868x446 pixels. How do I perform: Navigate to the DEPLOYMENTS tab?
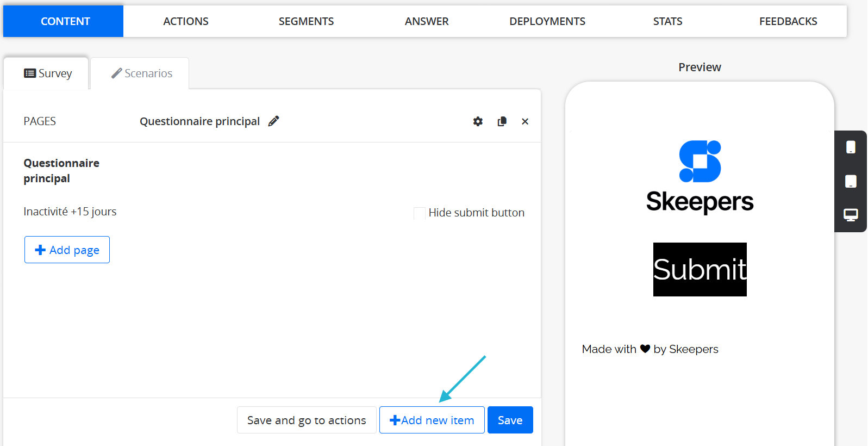coord(547,21)
